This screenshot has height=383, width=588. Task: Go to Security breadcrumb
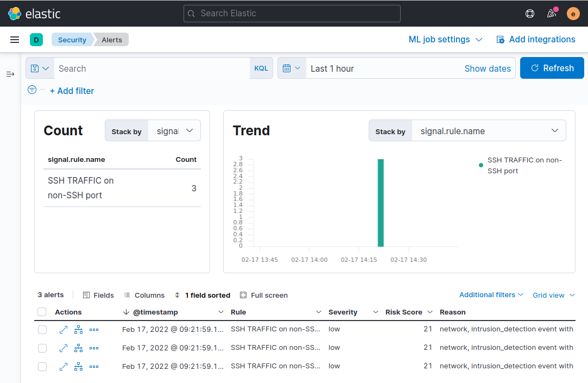click(72, 40)
